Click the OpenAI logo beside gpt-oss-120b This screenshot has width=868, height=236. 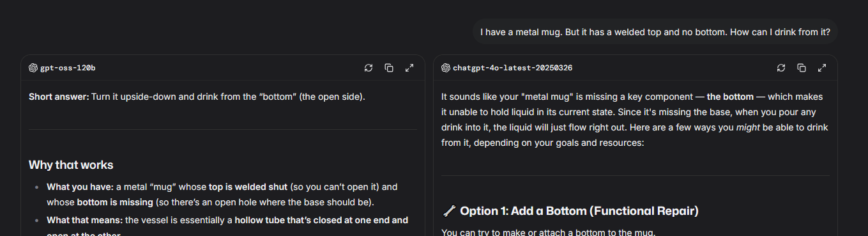tap(33, 68)
